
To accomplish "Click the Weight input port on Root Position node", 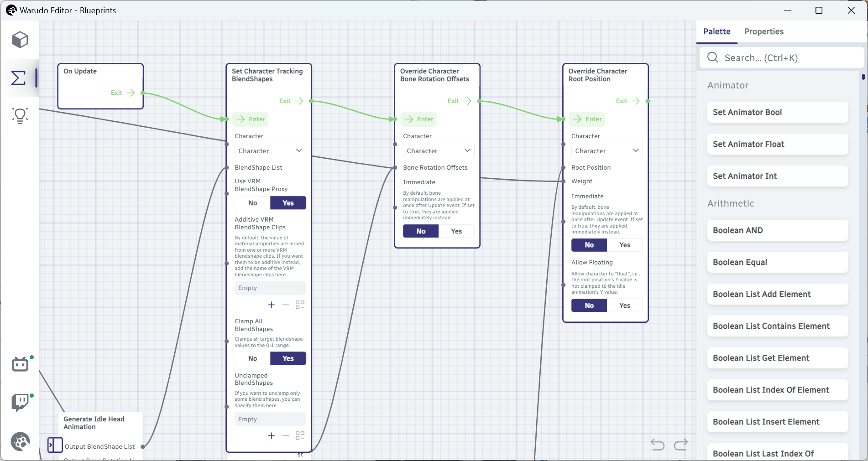I will (x=564, y=181).
